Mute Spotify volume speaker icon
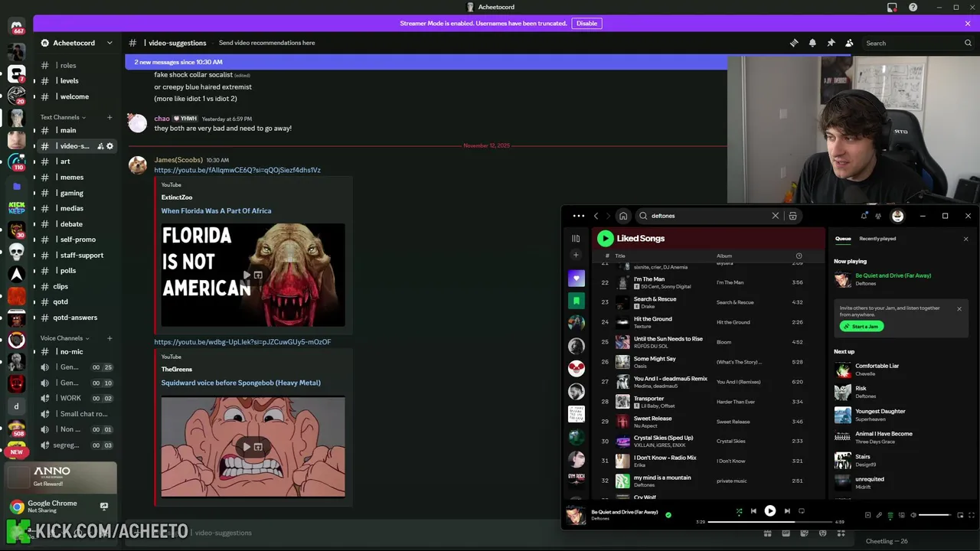Viewport: 980px width, 551px height. [x=913, y=515]
